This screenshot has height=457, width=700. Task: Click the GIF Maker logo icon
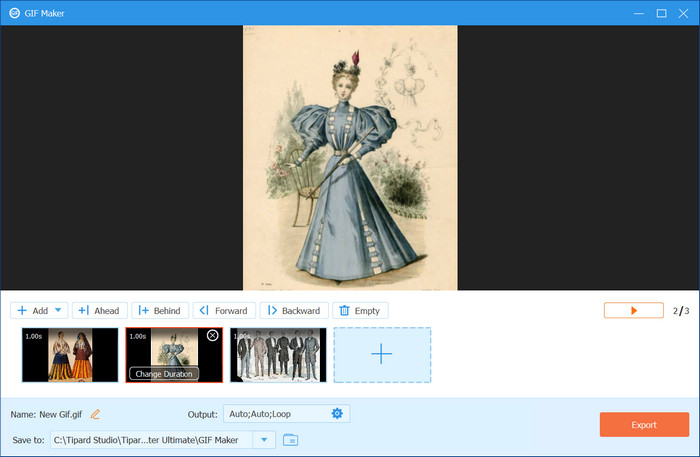click(14, 13)
